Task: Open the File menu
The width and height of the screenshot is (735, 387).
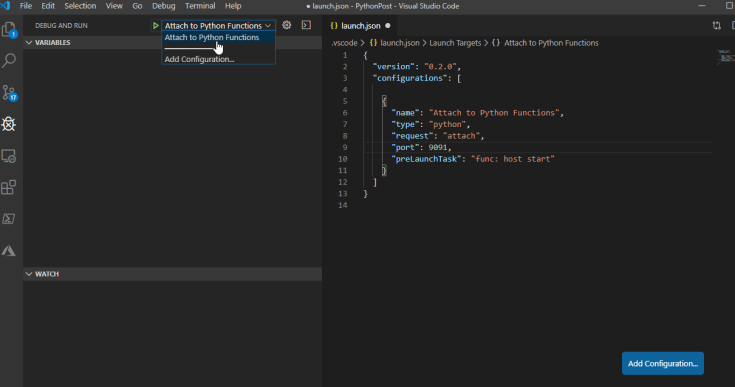Action: (x=26, y=6)
